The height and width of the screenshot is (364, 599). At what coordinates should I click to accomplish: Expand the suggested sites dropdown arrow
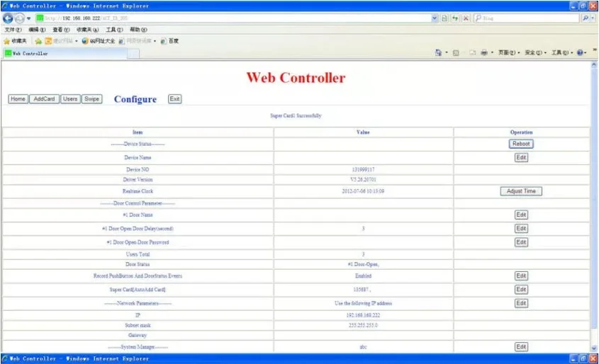[77, 41]
